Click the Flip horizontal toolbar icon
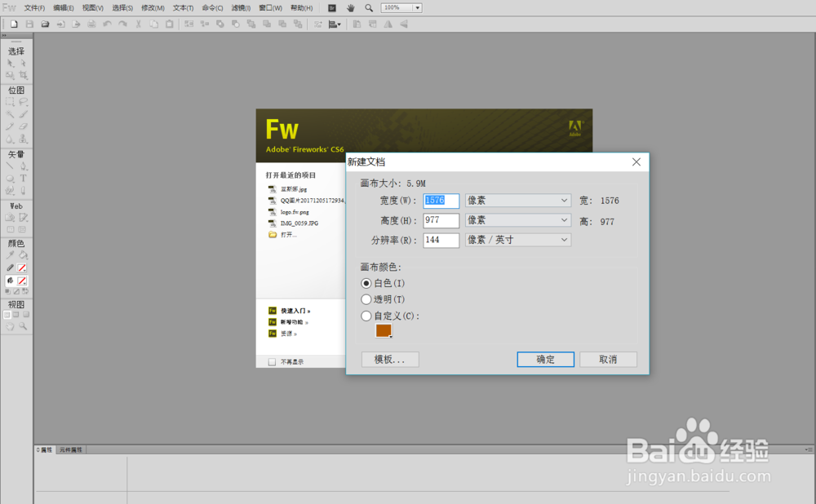This screenshot has width=816, height=504. coord(388,24)
